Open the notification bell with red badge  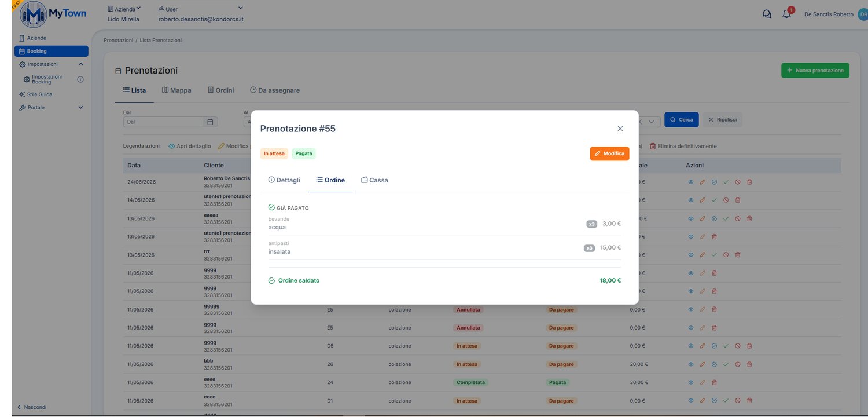(787, 14)
